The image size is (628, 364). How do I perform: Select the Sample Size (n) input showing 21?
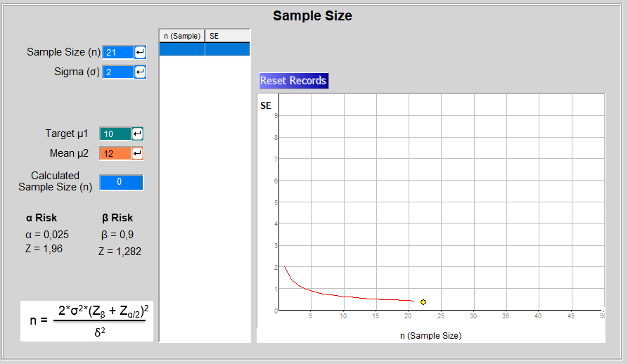(117, 53)
